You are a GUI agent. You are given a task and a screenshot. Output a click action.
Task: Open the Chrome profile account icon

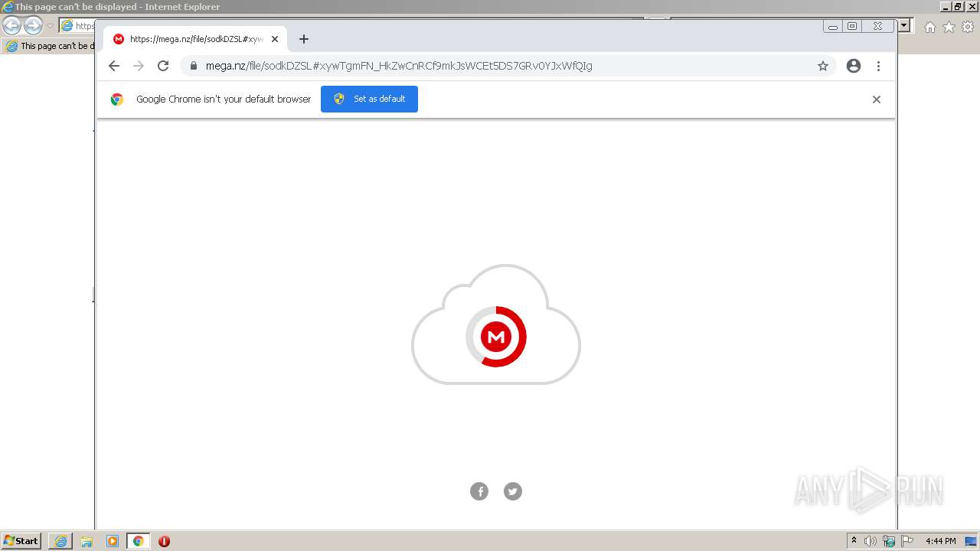click(x=854, y=66)
